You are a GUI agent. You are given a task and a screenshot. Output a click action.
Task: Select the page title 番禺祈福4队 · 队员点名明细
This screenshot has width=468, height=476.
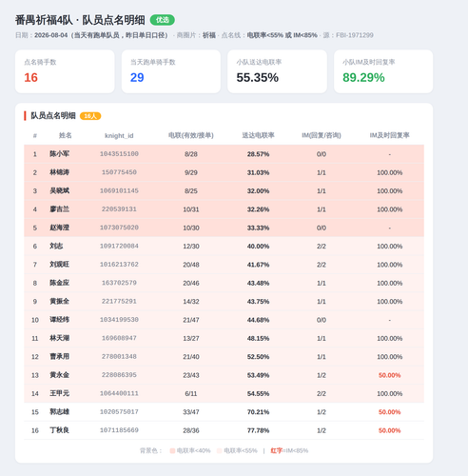pos(80,20)
